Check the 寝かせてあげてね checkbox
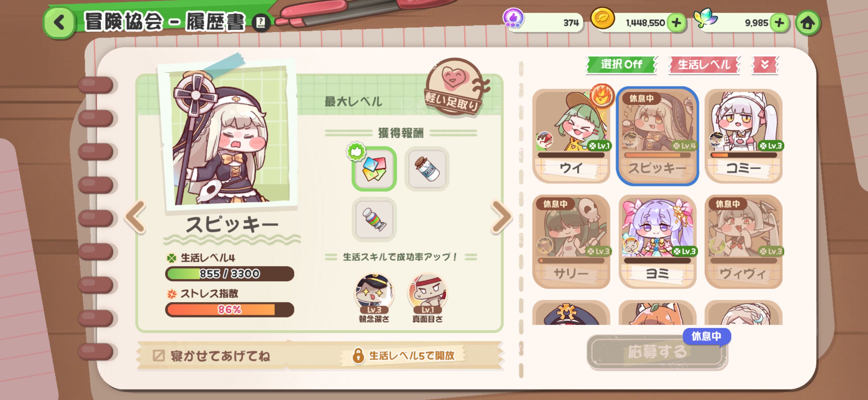Image resolution: width=868 pixels, height=400 pixels. pos(158,356)
